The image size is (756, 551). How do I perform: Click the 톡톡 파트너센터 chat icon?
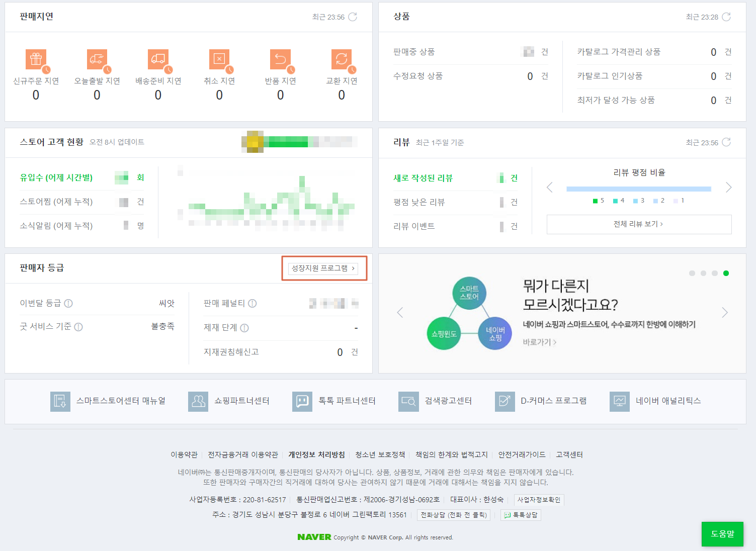[302, 402]
